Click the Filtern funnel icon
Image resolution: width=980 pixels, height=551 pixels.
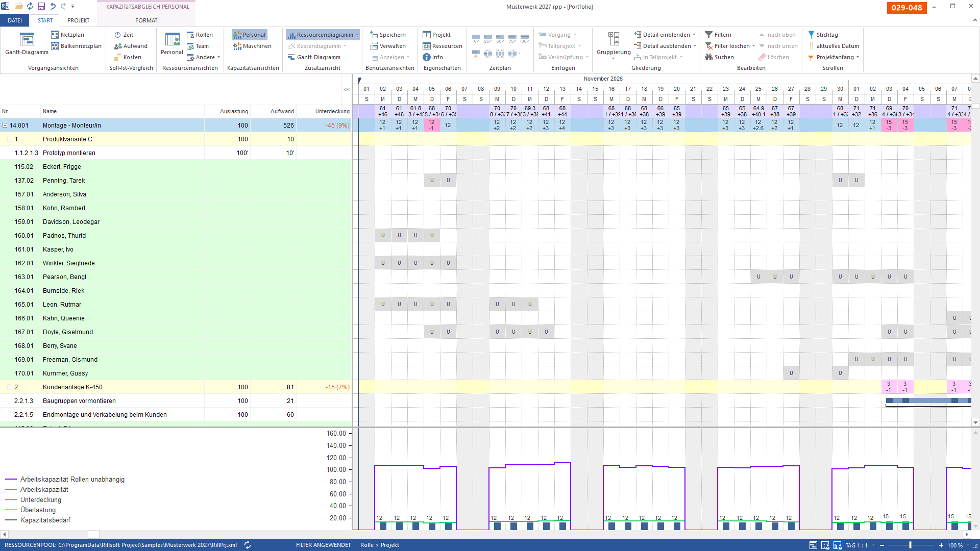click(x=708, y=35)
